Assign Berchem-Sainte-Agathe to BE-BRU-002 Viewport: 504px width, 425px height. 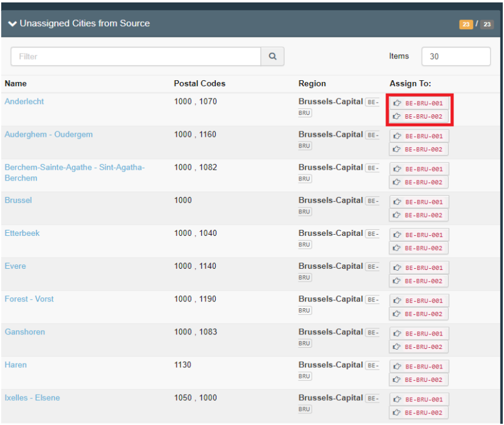418,182
